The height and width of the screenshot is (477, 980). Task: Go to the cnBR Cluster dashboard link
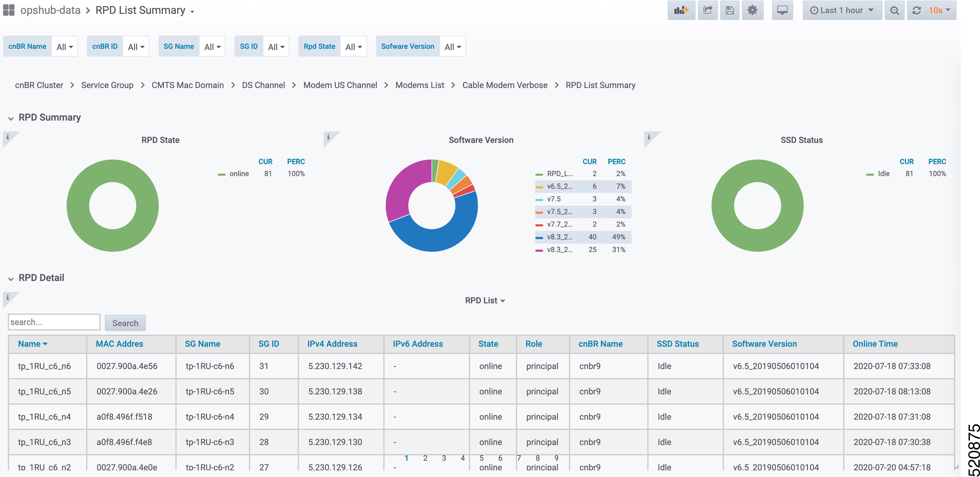(x=39, y=85)
